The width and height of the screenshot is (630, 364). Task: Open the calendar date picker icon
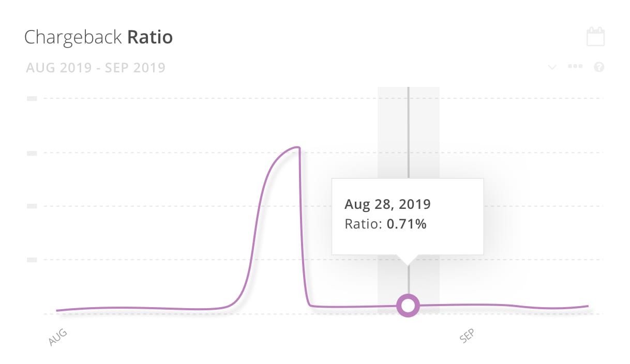595,37
